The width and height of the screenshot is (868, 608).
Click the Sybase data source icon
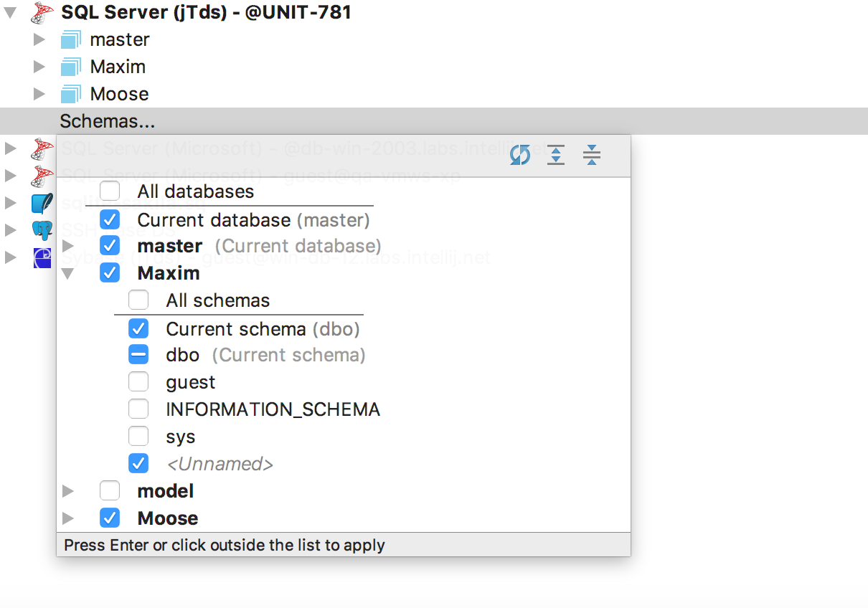(x=42, y=257)
